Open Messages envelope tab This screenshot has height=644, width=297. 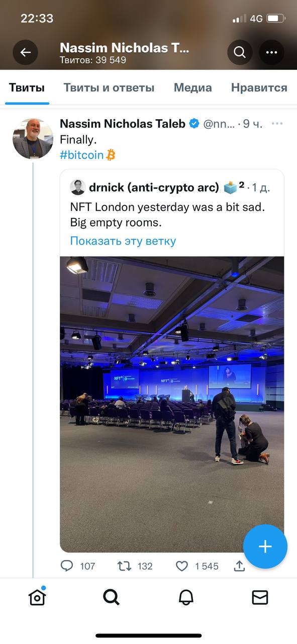[260, 597]
